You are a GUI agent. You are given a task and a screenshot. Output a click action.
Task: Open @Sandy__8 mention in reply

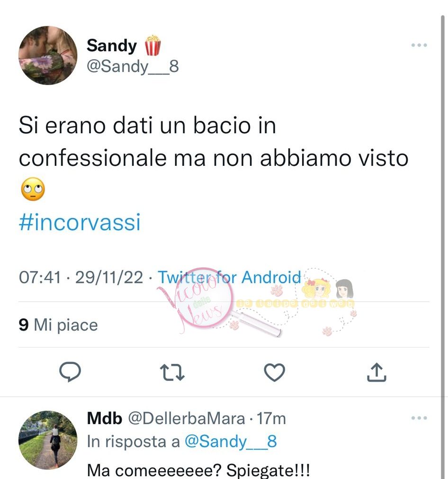231,442
